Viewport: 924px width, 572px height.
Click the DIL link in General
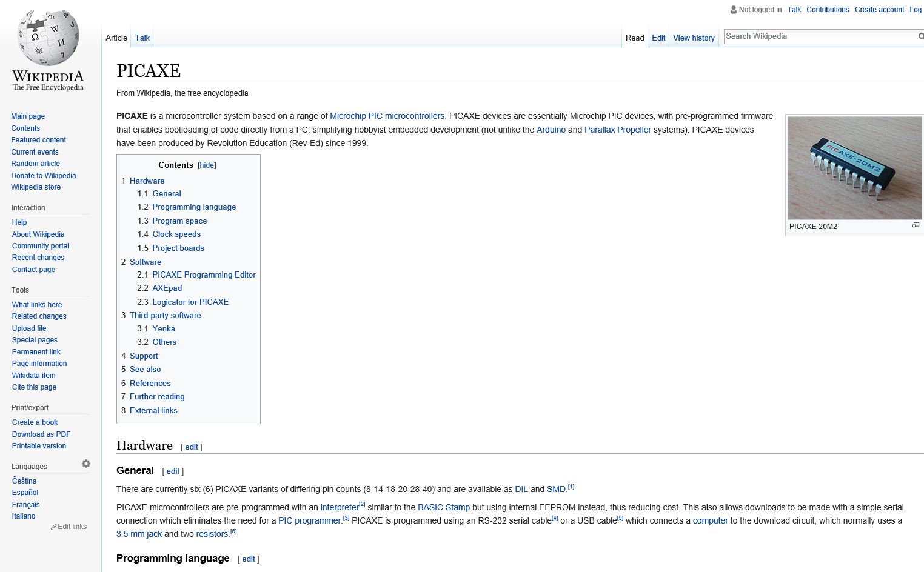click(521, 489)
